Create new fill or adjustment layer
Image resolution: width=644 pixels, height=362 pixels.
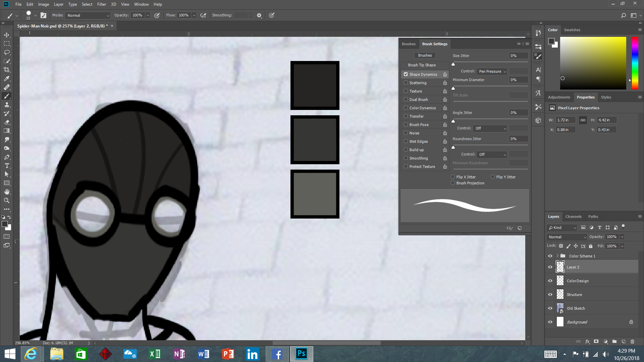pyautogui.click(x=605, y=342)
